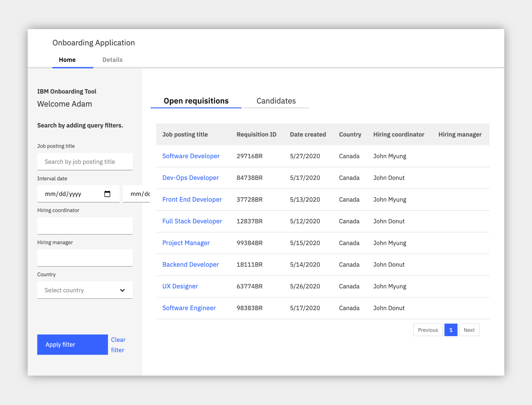Click the date 5/12/2020 cell

[x=305, y=221]
